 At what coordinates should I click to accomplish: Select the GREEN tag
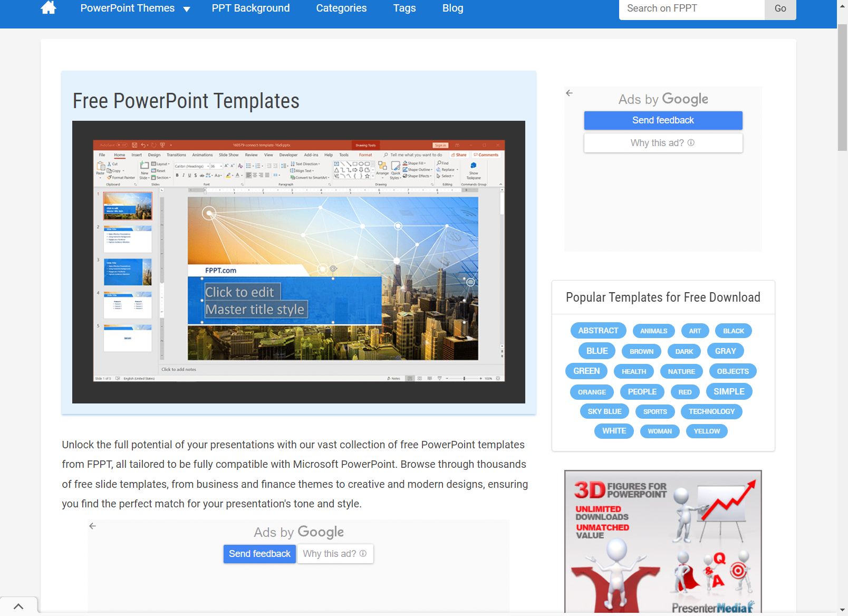click(x=586, y=371)
